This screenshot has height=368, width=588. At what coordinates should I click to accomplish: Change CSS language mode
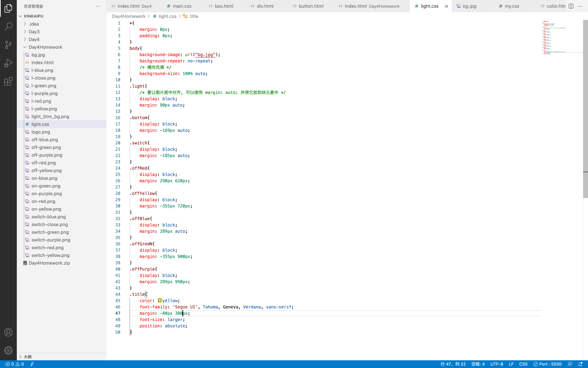(523, 364)
